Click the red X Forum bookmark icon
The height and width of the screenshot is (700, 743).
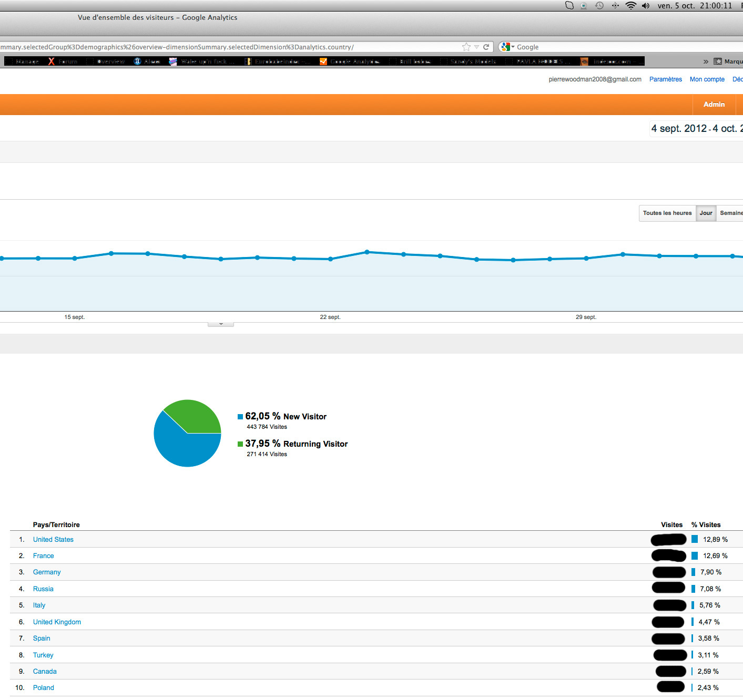(x=52, y=61)
